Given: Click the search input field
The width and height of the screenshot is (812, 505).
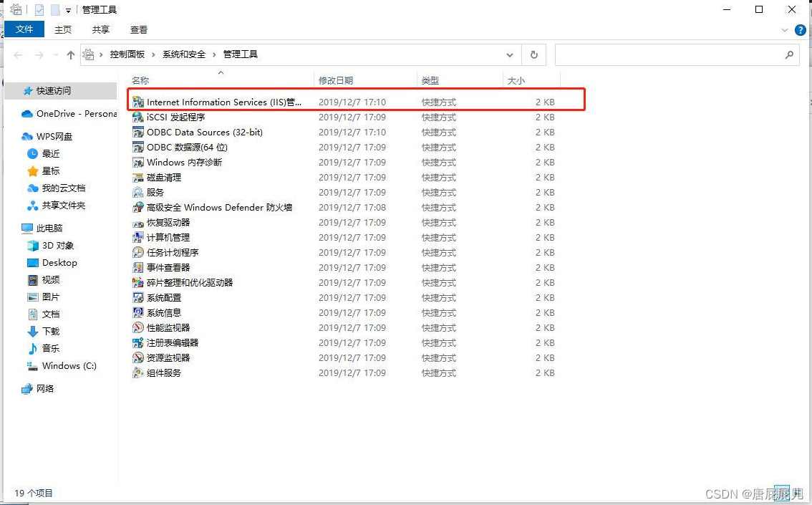Looking at the screenshot, I should pos(670,54).
